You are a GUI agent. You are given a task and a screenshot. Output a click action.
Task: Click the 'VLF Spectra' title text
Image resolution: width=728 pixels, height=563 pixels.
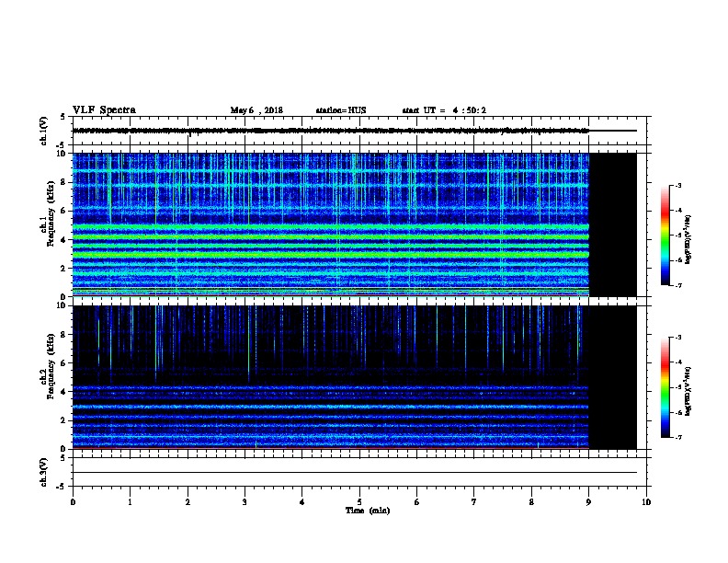pos(105,110)
